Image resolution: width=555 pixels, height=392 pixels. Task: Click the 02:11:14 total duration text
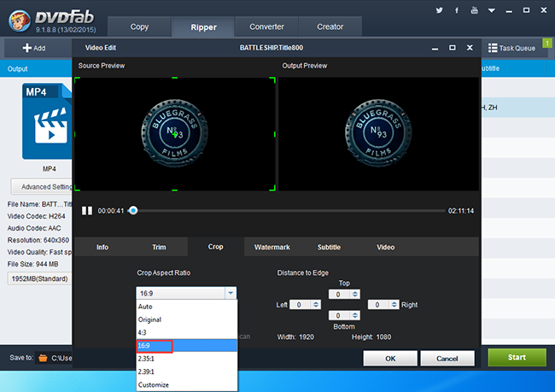(x=461, y=211)
